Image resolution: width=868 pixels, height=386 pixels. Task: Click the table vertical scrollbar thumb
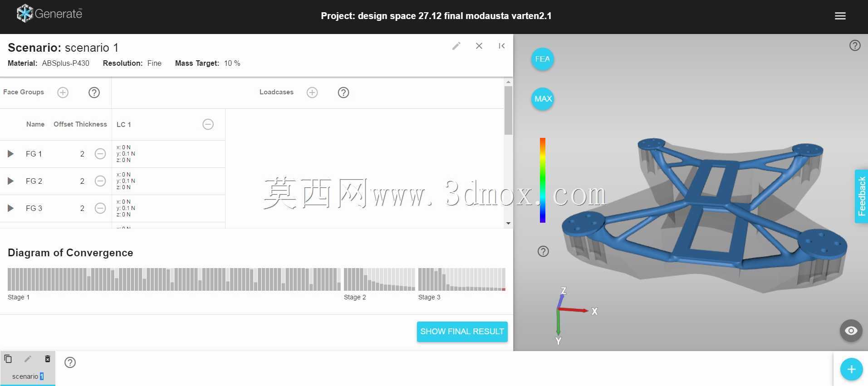coord(508,110)
